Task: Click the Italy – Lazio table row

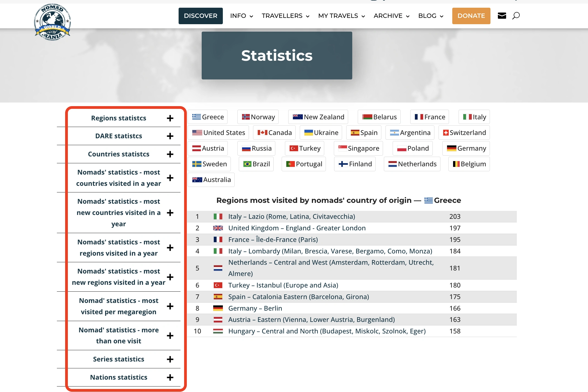Action: pyautogui.click(x=291, y=217)
